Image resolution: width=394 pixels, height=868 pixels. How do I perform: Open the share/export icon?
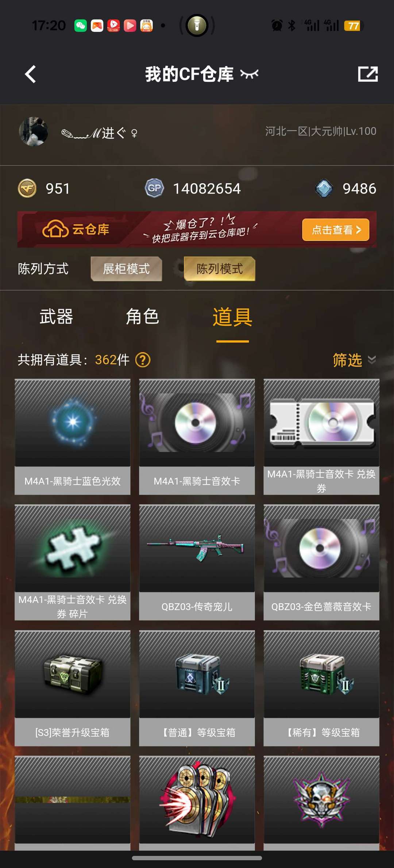[x=368, y=74]
